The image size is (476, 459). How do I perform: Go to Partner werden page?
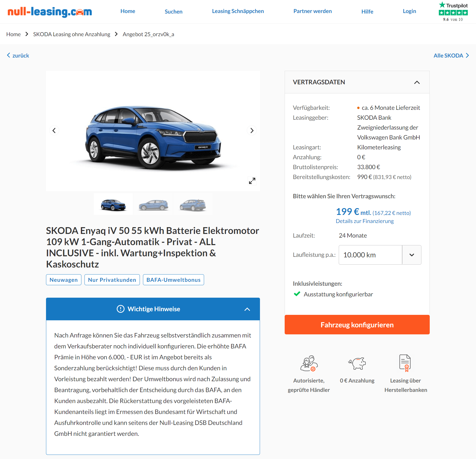click(x=312, y=11)
